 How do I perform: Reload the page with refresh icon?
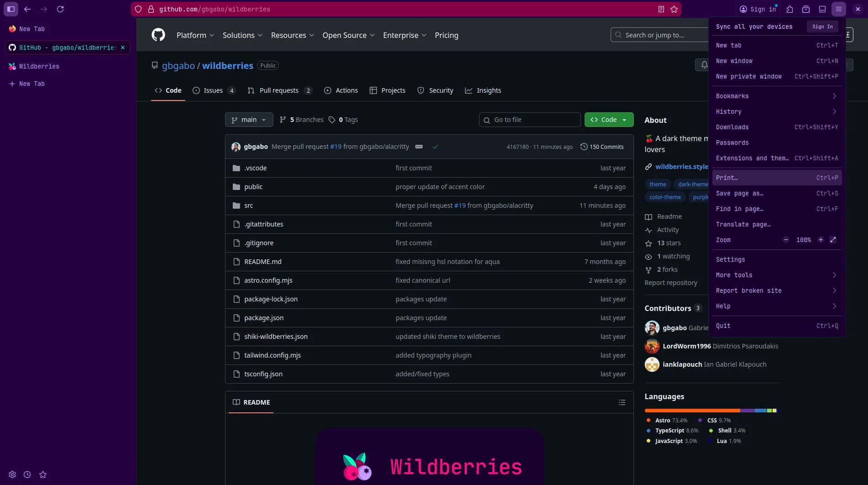click(x=60, y=9)
